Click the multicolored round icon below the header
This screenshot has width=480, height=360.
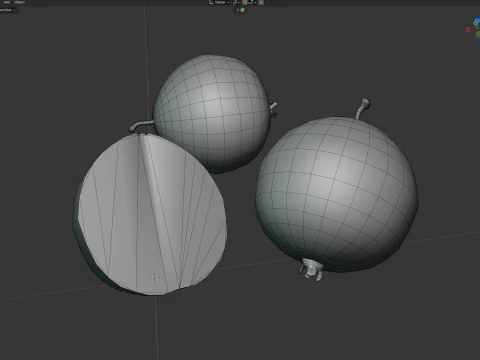coord(242,10)
